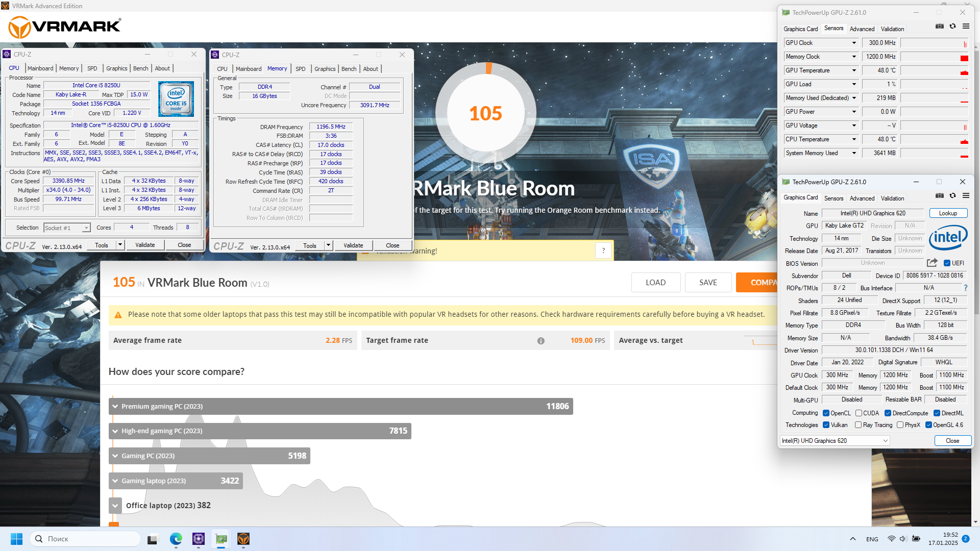Expand the Premium gaming PC (2023) bar

tap(340, 407)
